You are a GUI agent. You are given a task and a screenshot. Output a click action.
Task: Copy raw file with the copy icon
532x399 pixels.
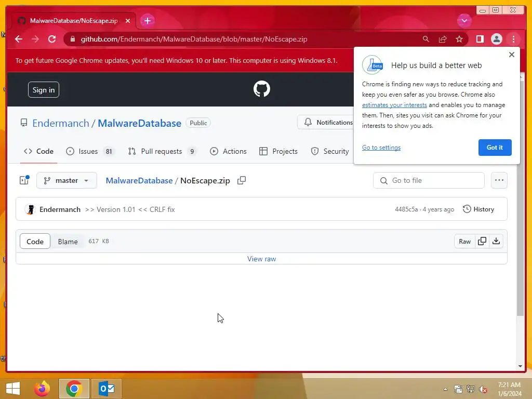coord(482,241)
